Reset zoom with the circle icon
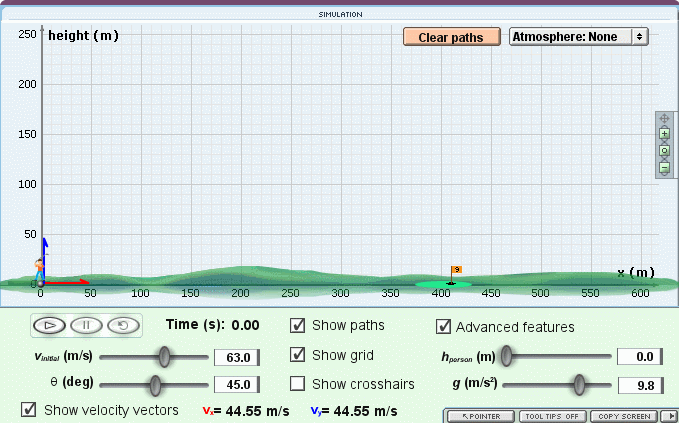The width and height of the screenshot is (679, 423). 664,151
